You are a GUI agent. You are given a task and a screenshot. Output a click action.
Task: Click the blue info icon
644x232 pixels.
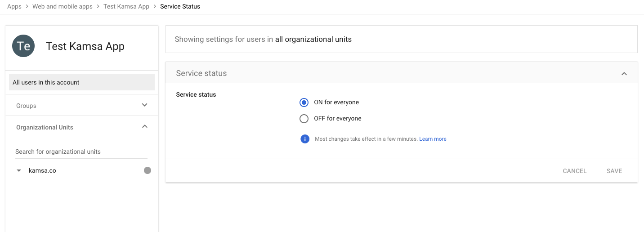(305, 139)
